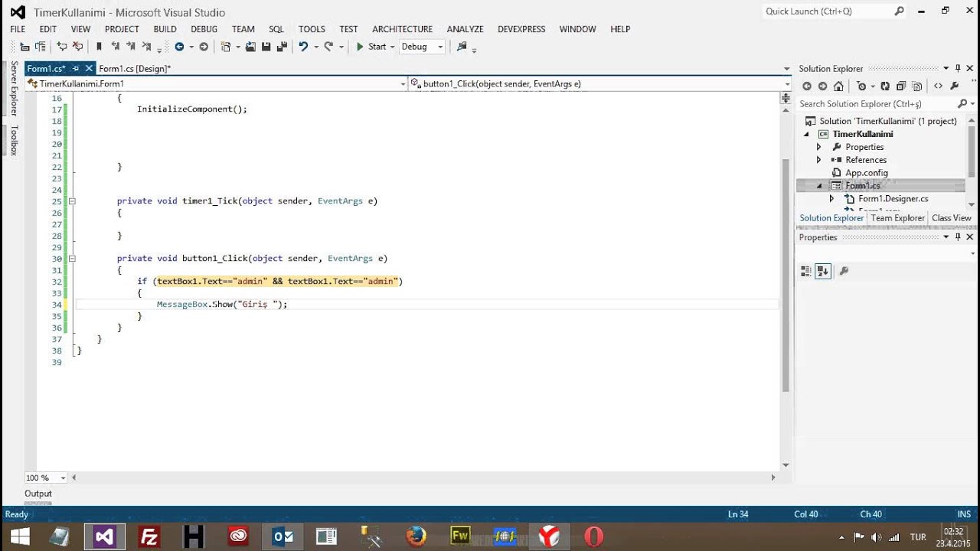Screen dimensions: 980x551
Task: Click the Quick Launch input box
Action: pyautogui.click(x=828, y=11)
